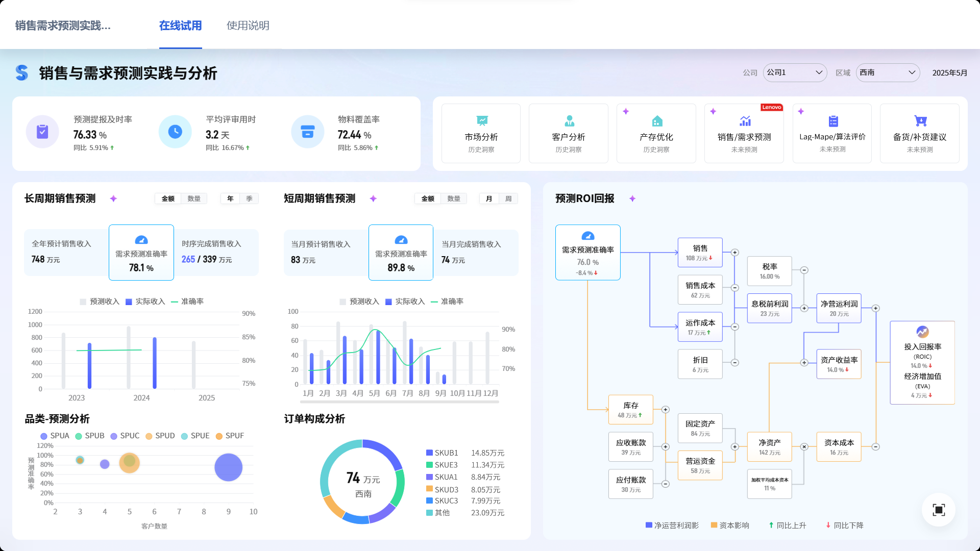Toggle long-term forecast to 季 view
This screenshot has height=551, width=980.
pos(249,198)
